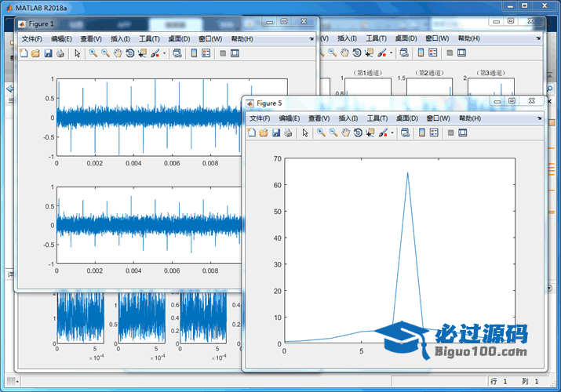Click New Figure icon in Figure 1 toolbar
This screenshot has height=392, width=561.
click(24, 53)
